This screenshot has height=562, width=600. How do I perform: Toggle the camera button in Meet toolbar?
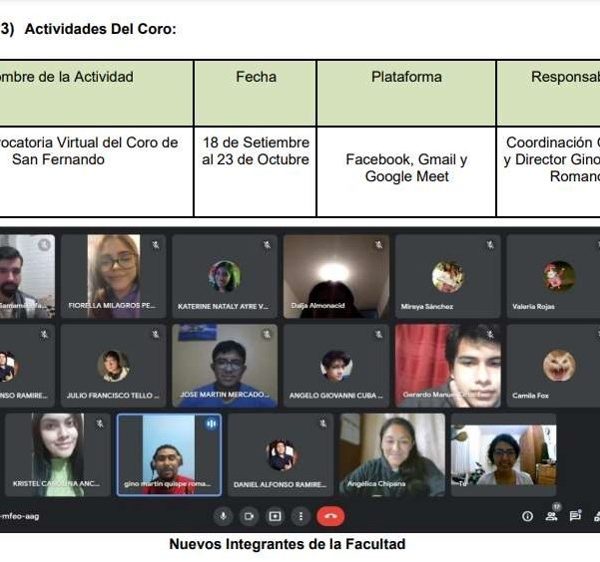pyautogui.click(x=249, y=516)
